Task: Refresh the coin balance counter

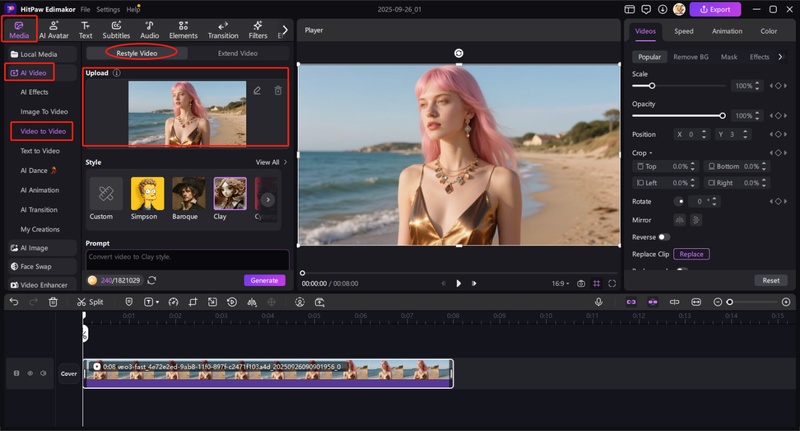Action: pos(152,280)
